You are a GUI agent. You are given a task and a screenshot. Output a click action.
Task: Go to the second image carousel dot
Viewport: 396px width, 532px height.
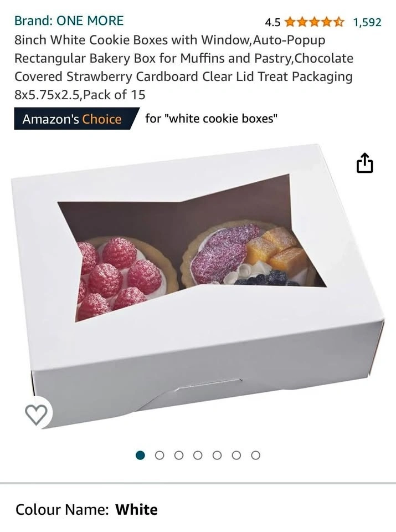pyautogui.click(x=160, y=455)
